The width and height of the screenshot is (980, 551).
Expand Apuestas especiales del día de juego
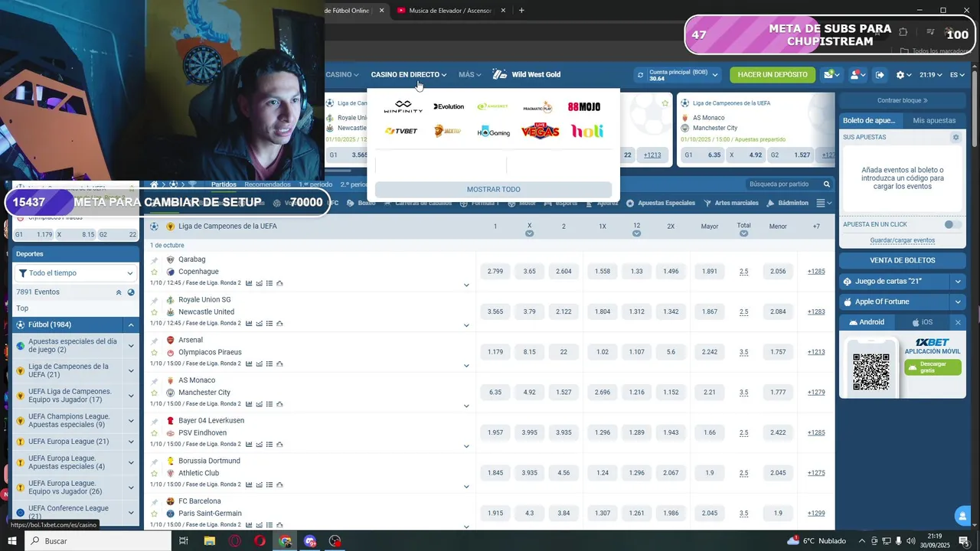[x=131, y=346]
